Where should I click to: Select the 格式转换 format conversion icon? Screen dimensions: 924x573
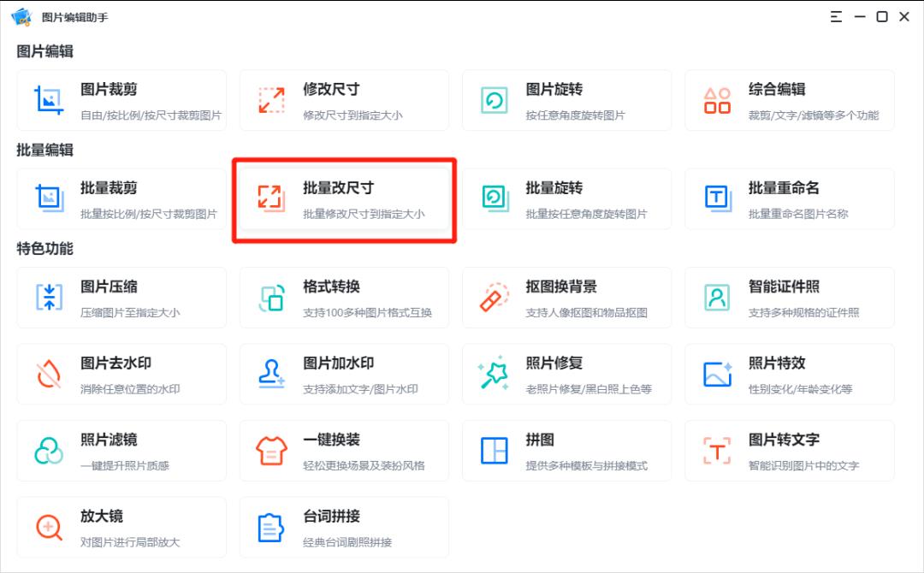pyautogui.click(x=272, y=297)
